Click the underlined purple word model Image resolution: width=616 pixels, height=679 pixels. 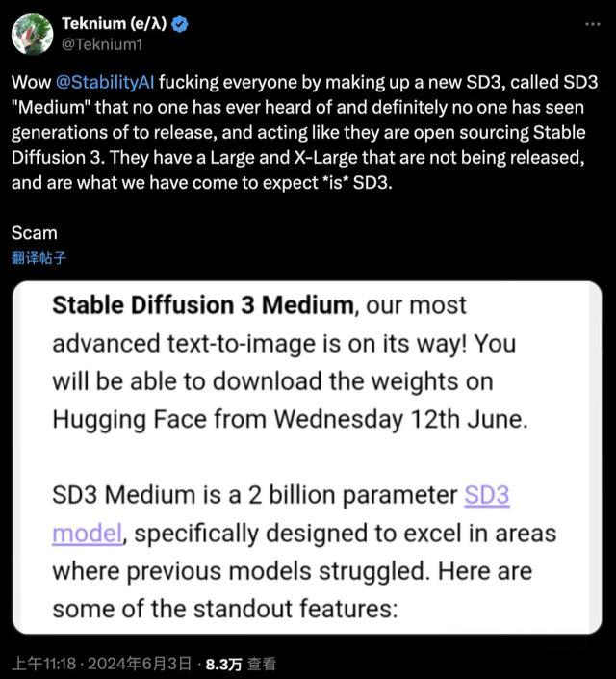[87, 533]
